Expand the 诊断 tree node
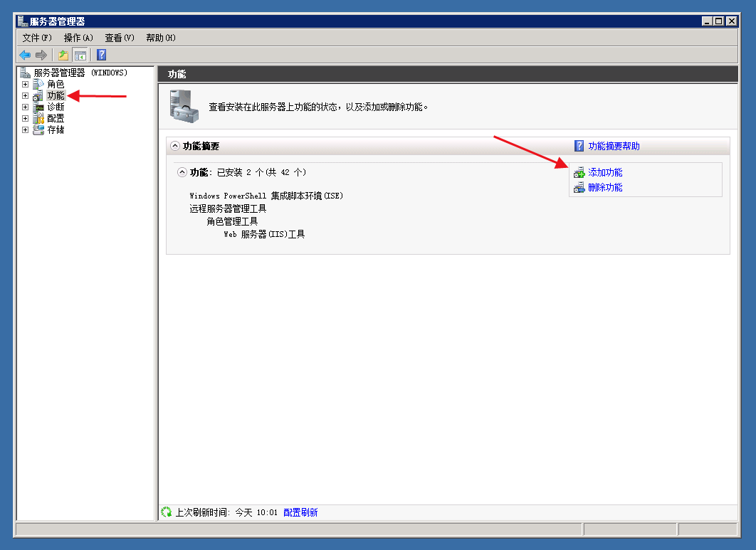The image size is (756, 550). tap(26, 107)
